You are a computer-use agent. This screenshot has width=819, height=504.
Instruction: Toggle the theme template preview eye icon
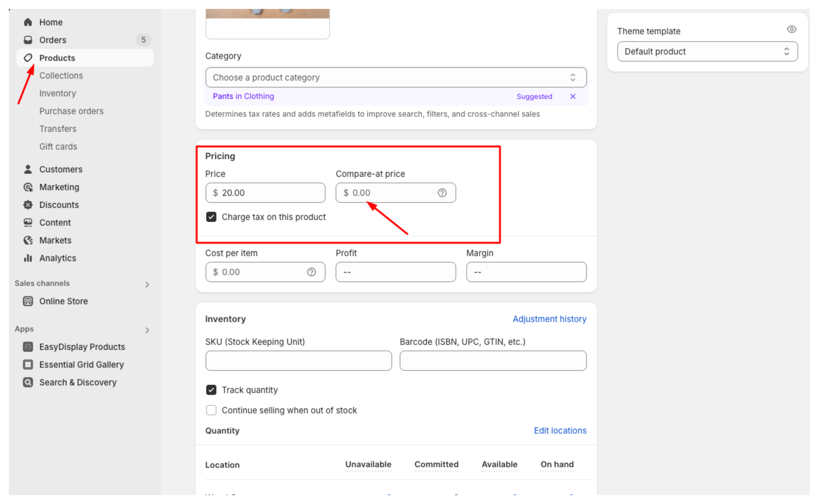pos(791,29)
